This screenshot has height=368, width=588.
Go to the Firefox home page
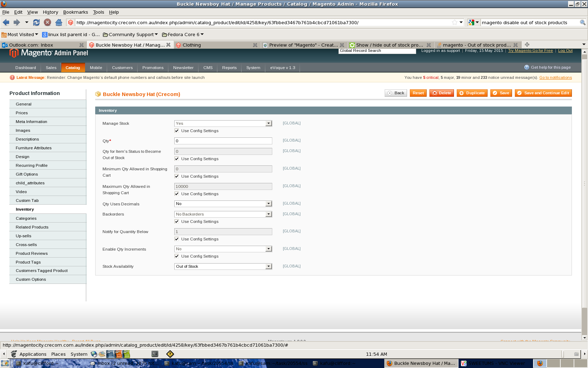coord(58,22)
